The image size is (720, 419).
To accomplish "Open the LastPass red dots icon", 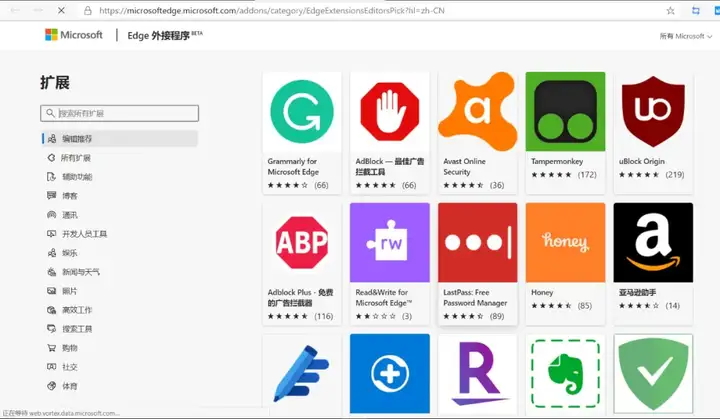I will coord(478,243).
